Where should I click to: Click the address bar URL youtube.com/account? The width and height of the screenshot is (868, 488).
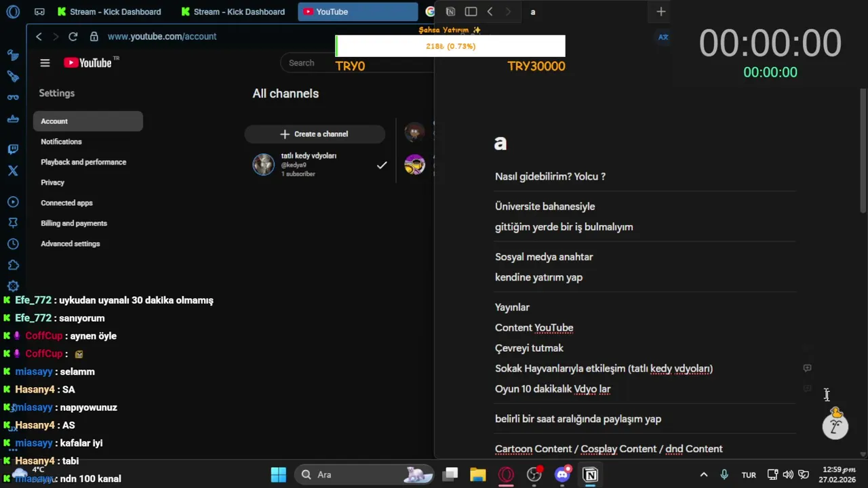(162, 37)
